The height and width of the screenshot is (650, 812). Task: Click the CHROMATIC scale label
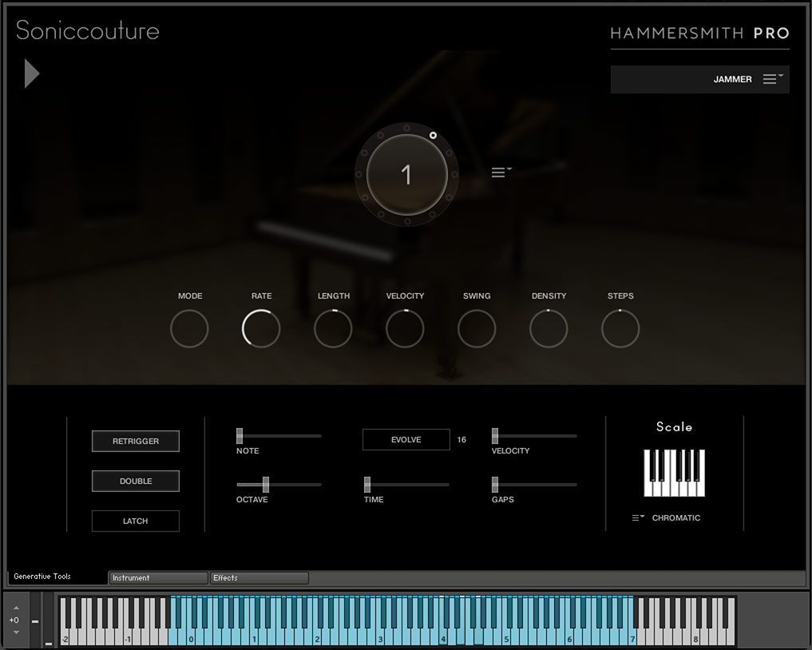tap(675, 518)
